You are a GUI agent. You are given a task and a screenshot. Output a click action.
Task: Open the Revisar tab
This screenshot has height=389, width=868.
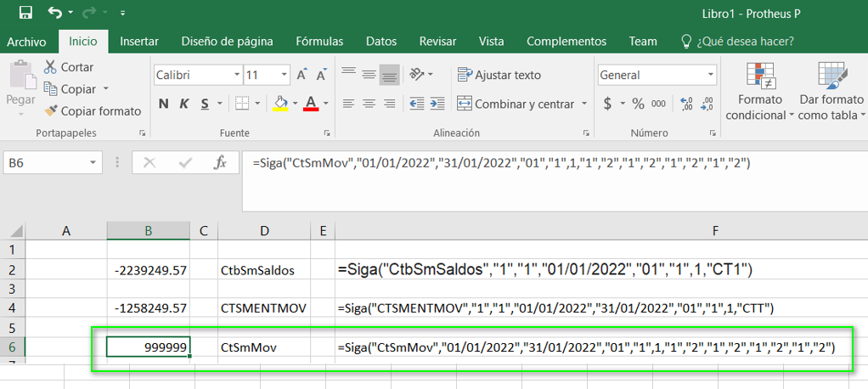coord(438,42)
